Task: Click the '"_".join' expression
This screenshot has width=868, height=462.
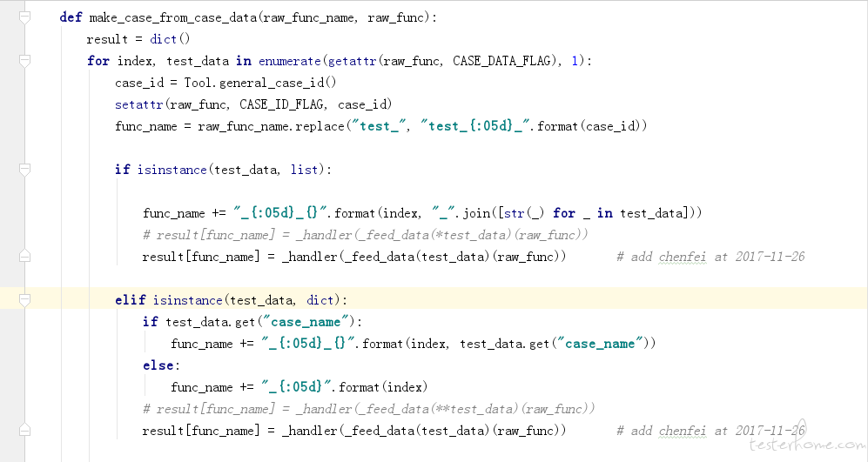Action: coord(461,213)
